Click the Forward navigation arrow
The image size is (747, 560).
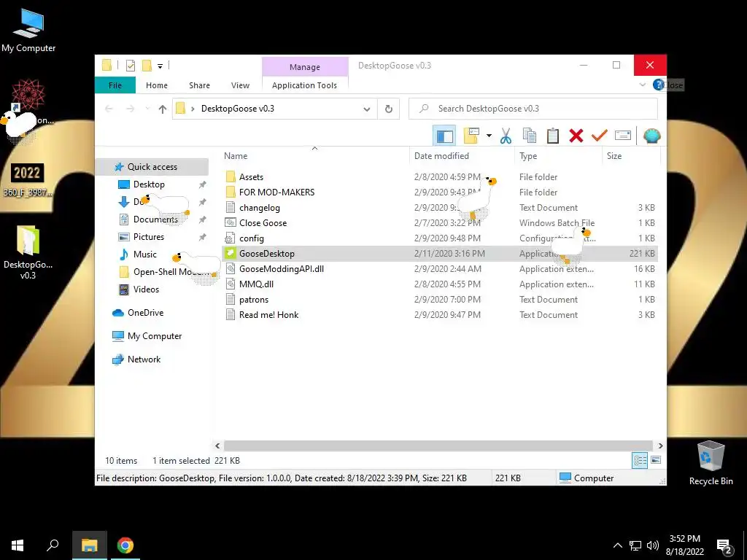(130, 109)
